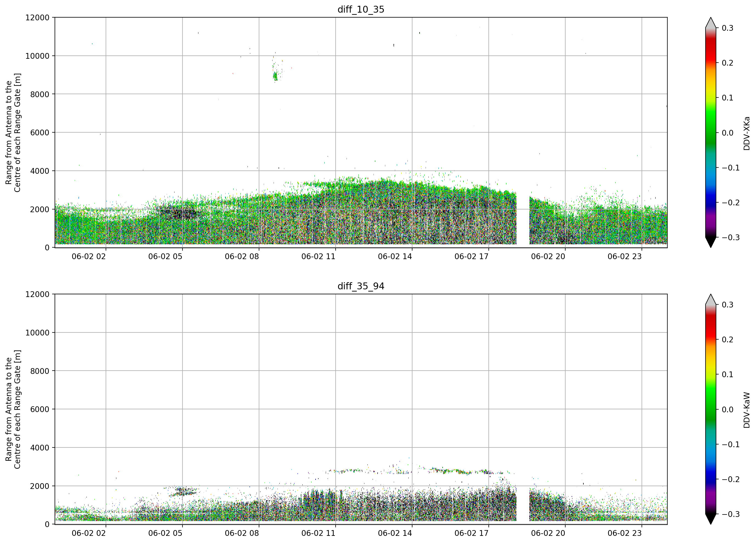Click the 06-02 11 x-tick of diff_35_94 plot
The height and width of the screenshot is (543, 756).
point(318,533)
